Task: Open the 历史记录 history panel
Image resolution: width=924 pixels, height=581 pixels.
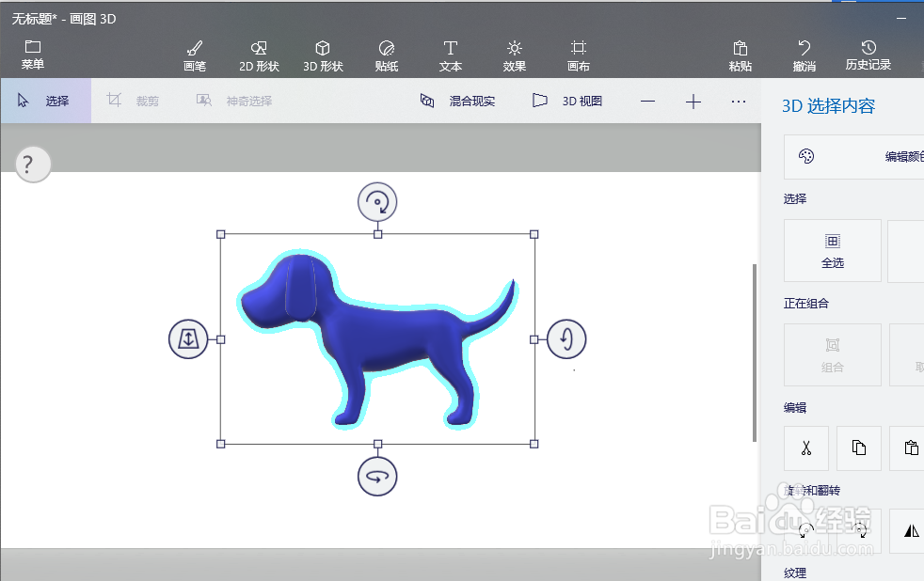Action: pos(868,55)
